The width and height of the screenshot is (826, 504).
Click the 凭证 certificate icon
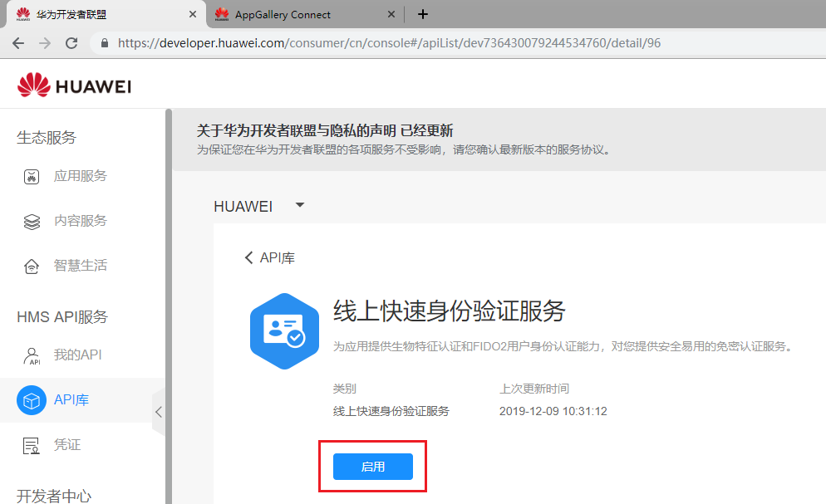32,445
